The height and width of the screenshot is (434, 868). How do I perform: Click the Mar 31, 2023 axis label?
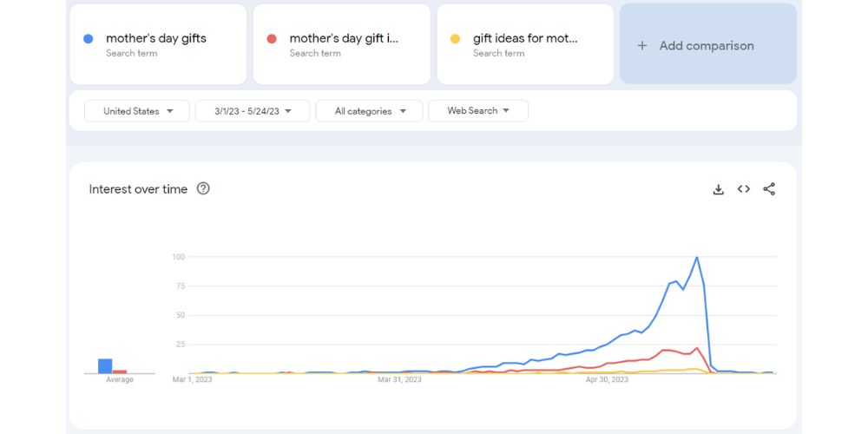(400, 379)
